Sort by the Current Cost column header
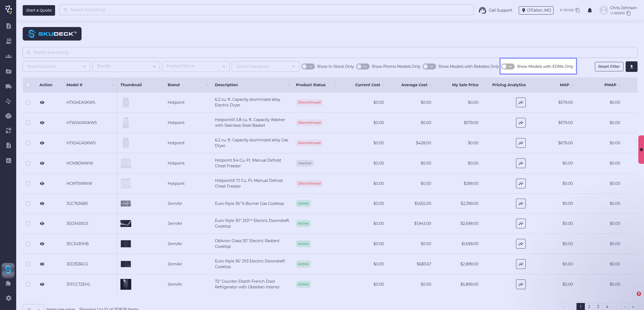Screen dimensions: 644x310 click(367, 85)
